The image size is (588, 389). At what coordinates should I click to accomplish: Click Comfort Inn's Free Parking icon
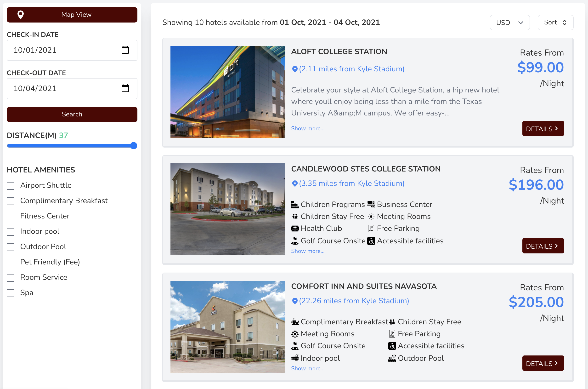pos(392,334)
